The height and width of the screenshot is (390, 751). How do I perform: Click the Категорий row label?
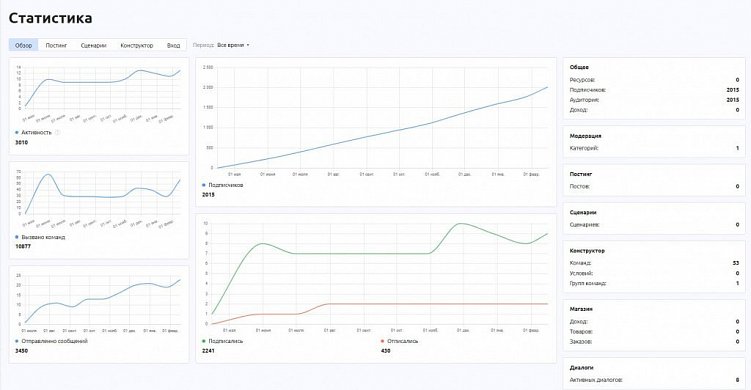click(x=584, y=148)
